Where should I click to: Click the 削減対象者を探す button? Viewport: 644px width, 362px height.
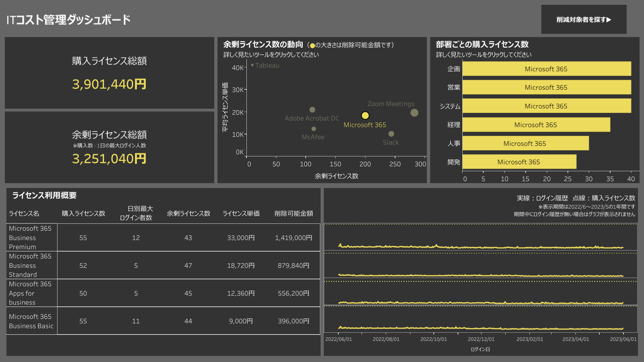tap(584, 20)
